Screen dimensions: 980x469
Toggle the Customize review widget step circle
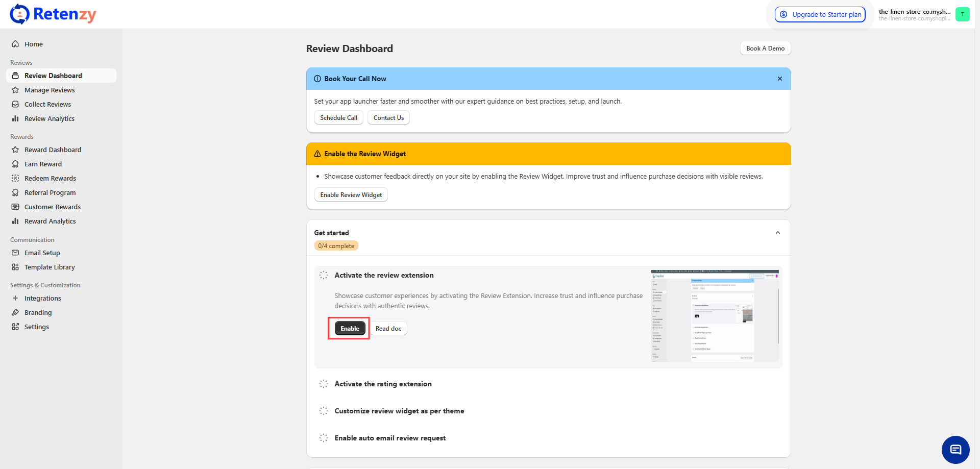(x=324, y=411)
